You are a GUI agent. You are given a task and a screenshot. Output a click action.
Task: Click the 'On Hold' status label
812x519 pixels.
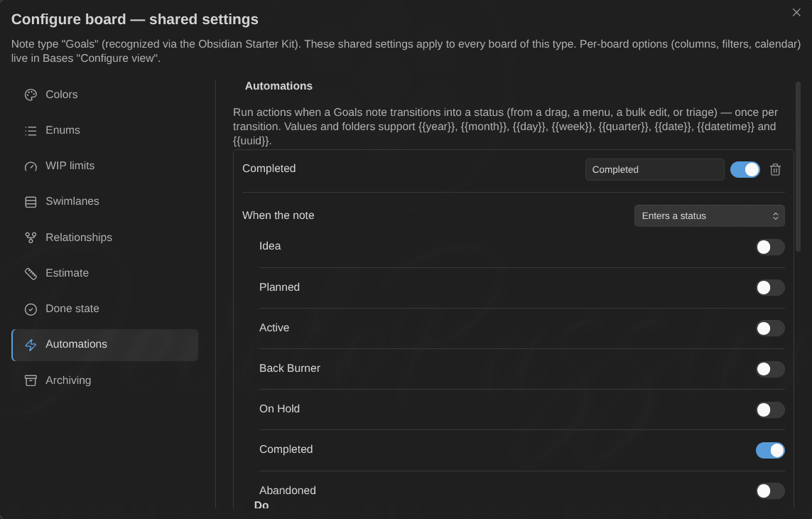coord(279,409)
